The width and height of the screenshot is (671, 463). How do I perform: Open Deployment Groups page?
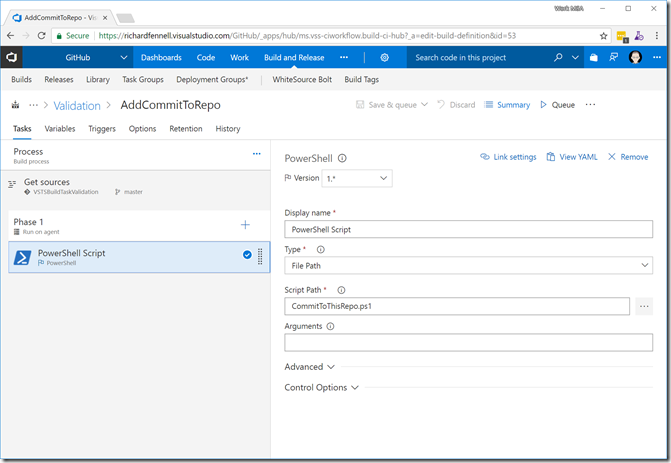pos(212,80)
